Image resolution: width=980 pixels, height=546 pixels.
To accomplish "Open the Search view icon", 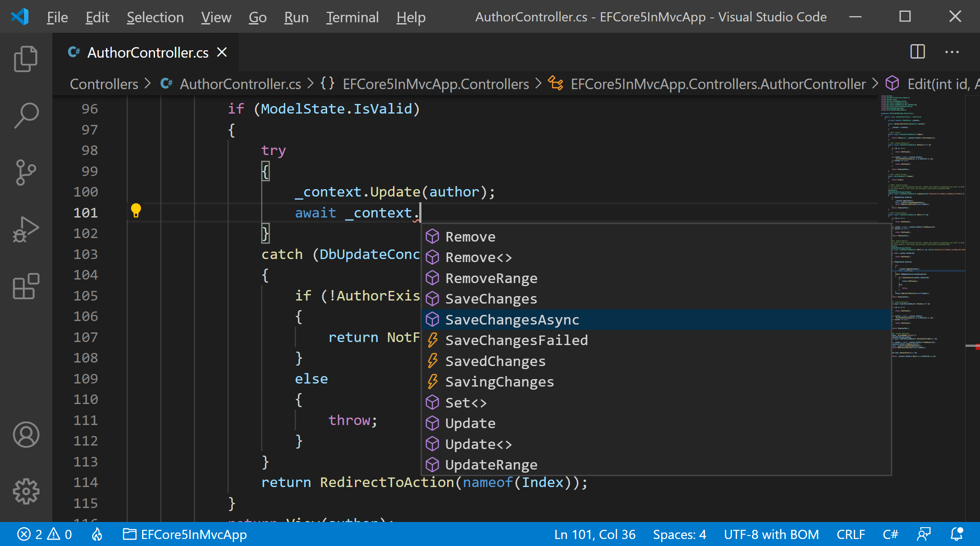I will [x=26, y=116].
